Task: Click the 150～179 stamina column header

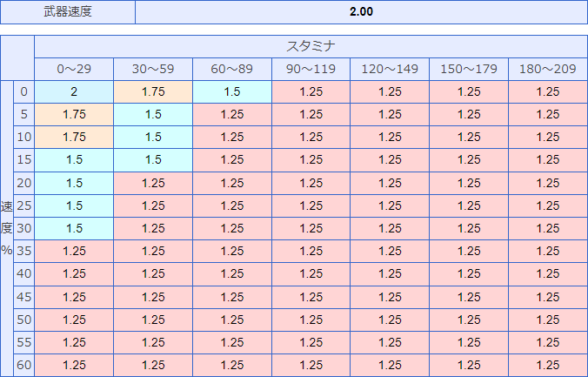Action: point(469,69)
